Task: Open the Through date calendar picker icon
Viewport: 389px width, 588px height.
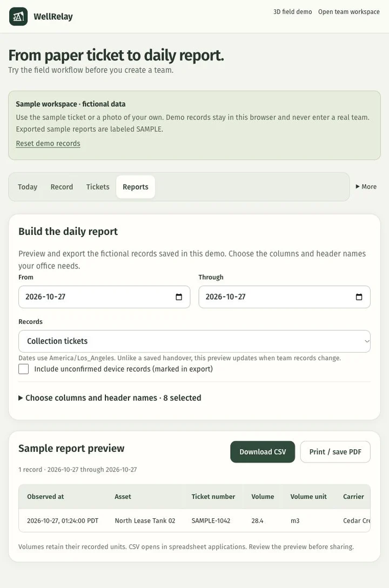Action: [359, 297]
